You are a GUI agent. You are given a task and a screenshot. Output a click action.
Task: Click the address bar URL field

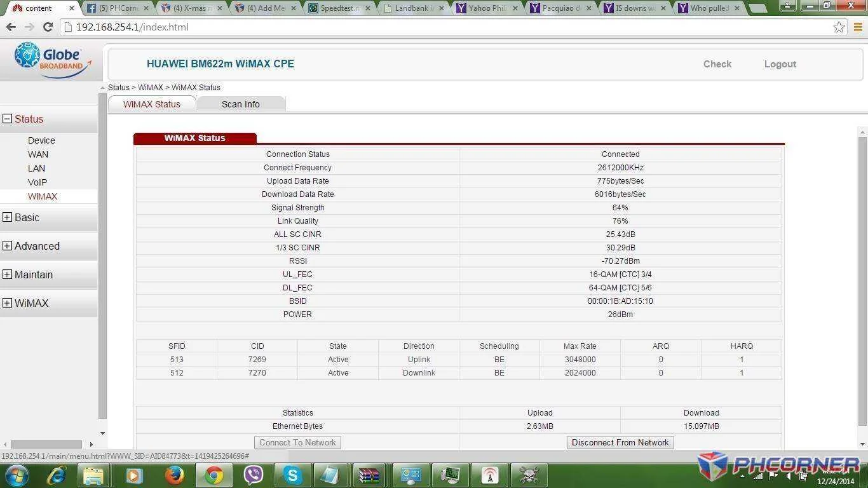point(445,27)
